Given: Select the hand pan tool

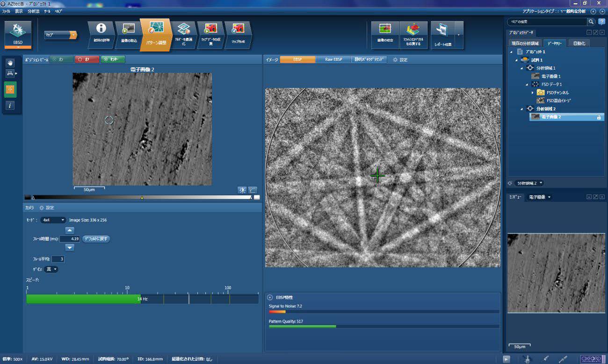Looking at the screenshot, I should (x=10, y=63).
